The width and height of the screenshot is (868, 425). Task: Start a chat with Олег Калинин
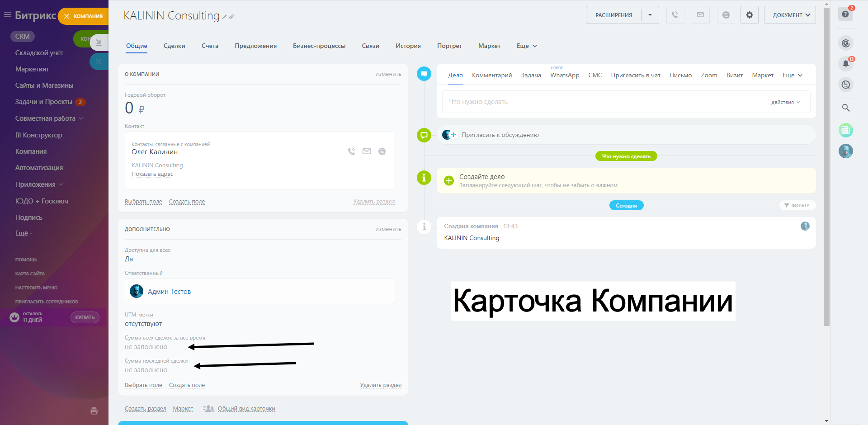[x=382, y=151]
